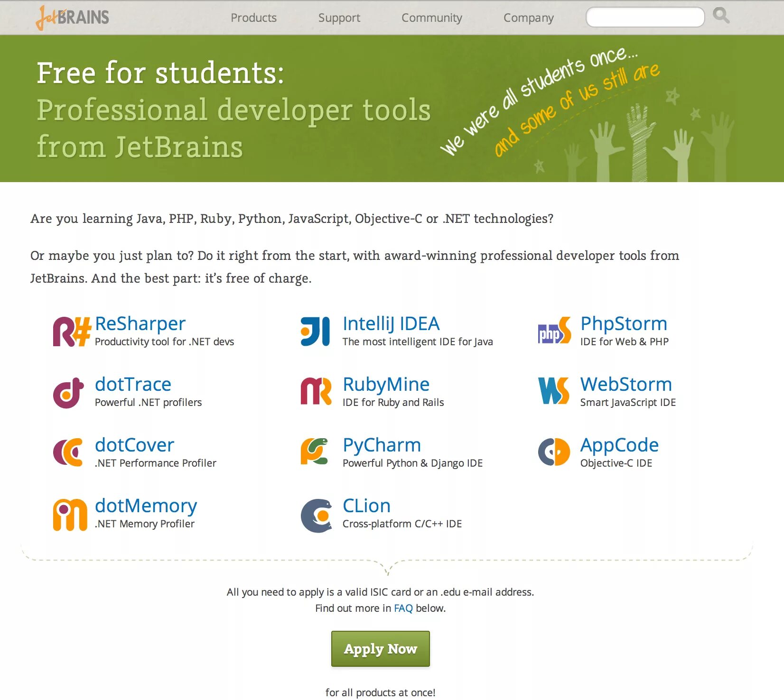Click '.NET Memory Profiler' text

pos(144,524)
